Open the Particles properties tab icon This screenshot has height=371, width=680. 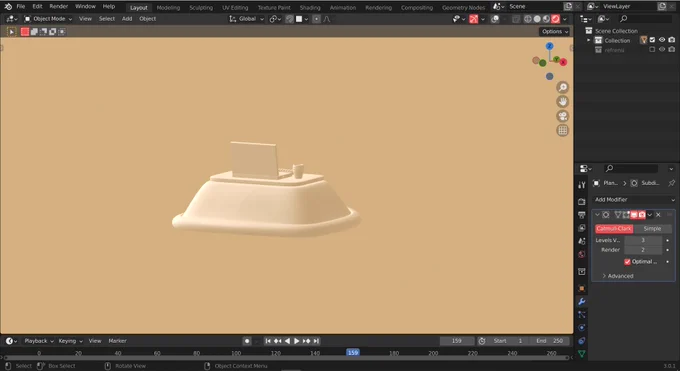582,315
